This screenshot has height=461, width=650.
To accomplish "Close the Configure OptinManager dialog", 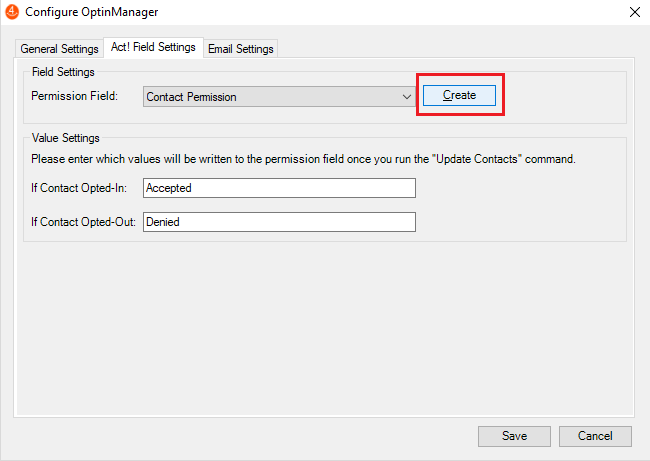I will (x=635, y=12).
